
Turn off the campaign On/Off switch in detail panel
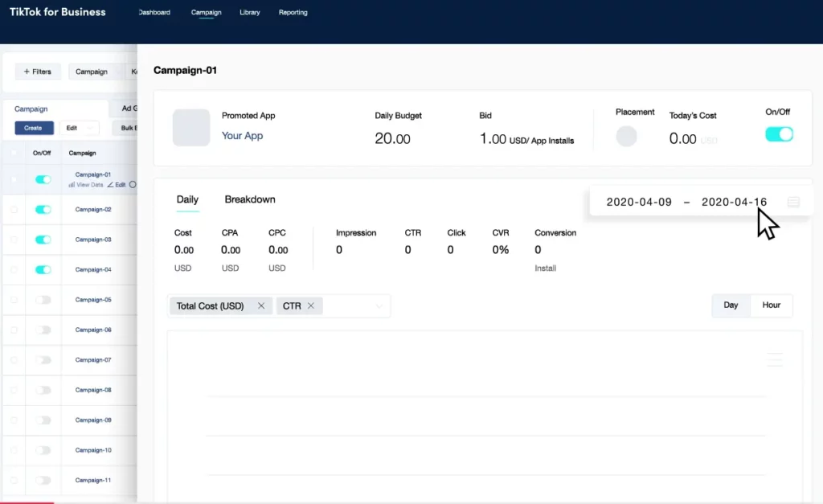pos(779,134)
